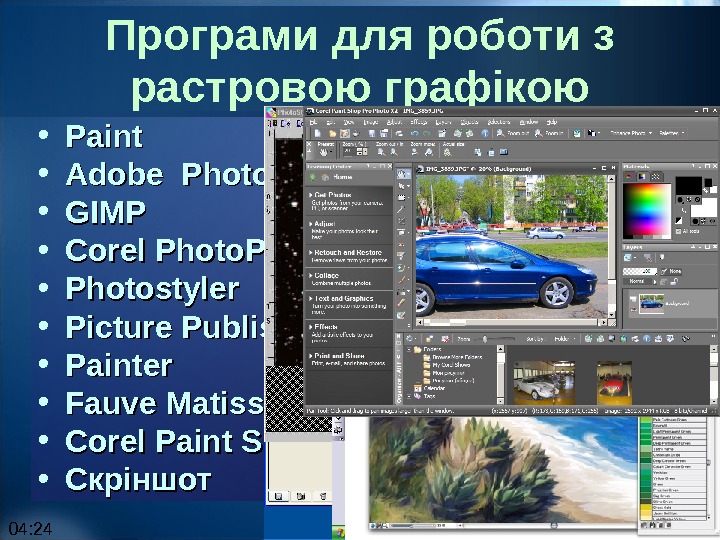Click the blue info icon in main toolbar
720x540 pixels.
[485, 133]
